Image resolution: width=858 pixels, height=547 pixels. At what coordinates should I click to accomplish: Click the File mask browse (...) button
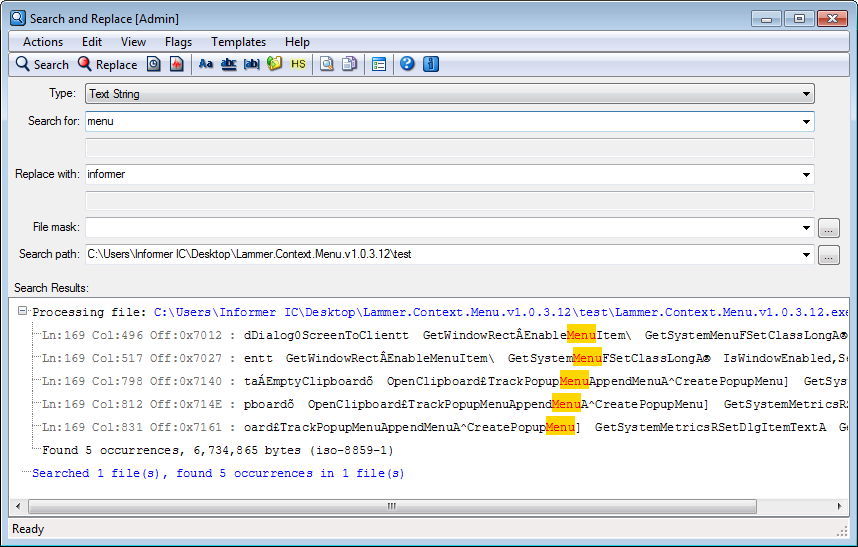point(828,228)
